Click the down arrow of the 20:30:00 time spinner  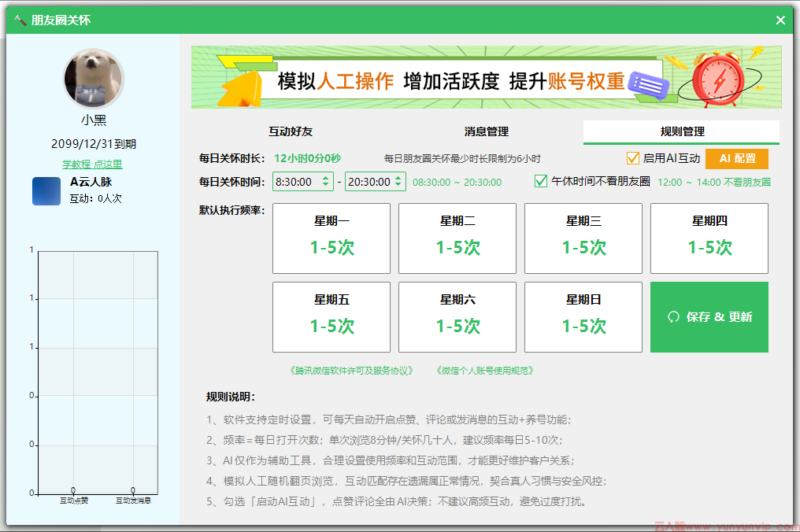click(x=398, y=184)
